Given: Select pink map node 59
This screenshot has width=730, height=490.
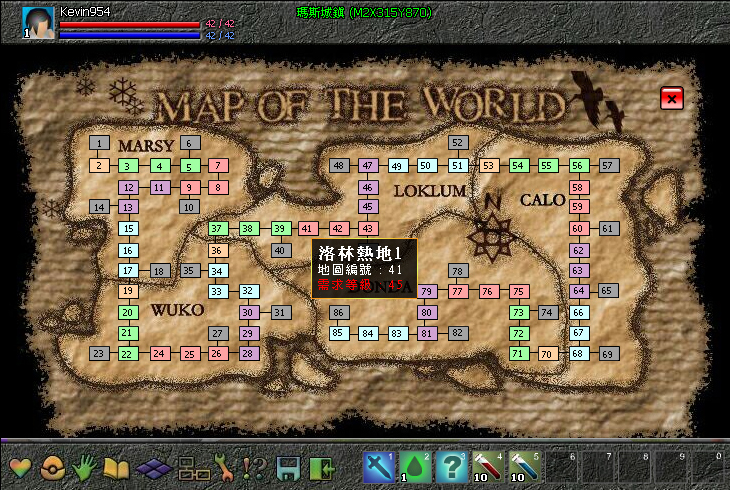Looking at the screenshot, I should point(579,206).
